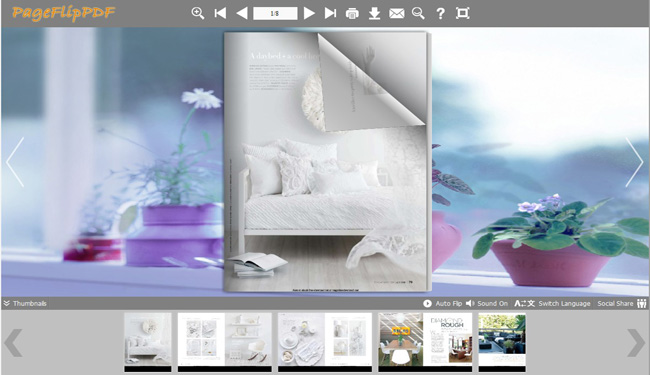650x375 pixels.
Task: Click the zoom in magnifier icon
Action: coord(198,13)
